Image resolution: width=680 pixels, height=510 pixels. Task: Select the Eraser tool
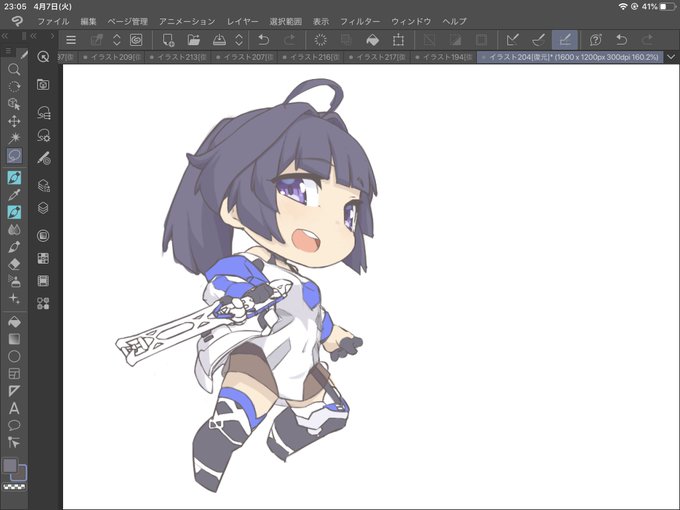[x=14, y=264]
